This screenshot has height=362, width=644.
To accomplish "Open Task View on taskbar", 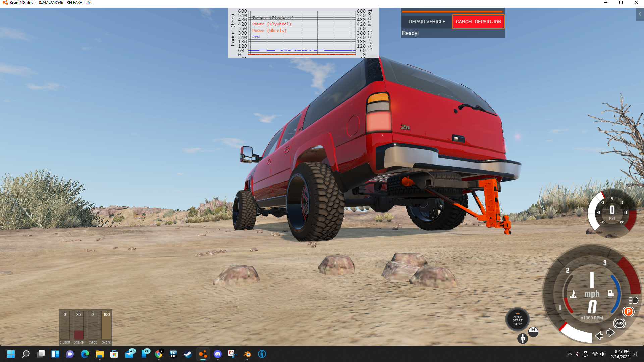I will click(x=41, y=354).
